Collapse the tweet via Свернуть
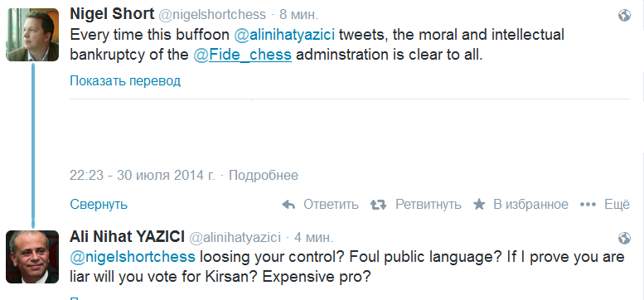Viewport: 644px width, 300px height. [99, 205]
